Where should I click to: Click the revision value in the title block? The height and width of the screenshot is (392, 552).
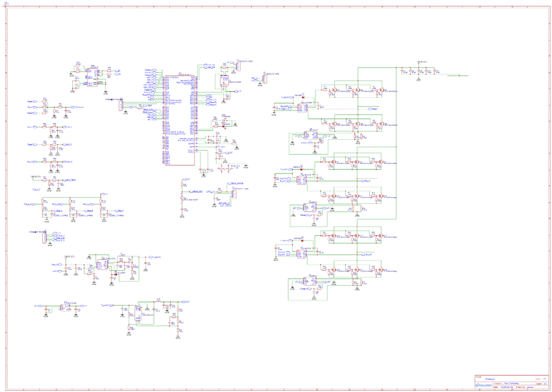pyautogui.click(x=544, y=379)
